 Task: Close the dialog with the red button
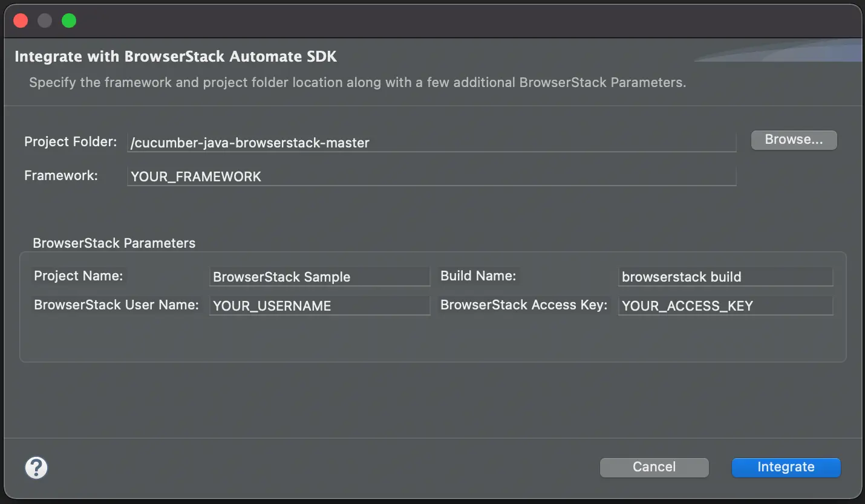[21, 21]
